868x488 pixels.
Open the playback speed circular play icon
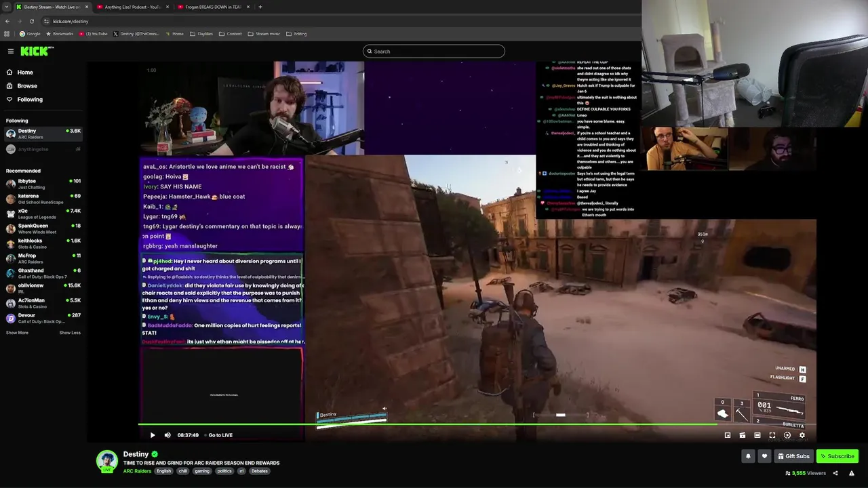click(x=787, y=435)
